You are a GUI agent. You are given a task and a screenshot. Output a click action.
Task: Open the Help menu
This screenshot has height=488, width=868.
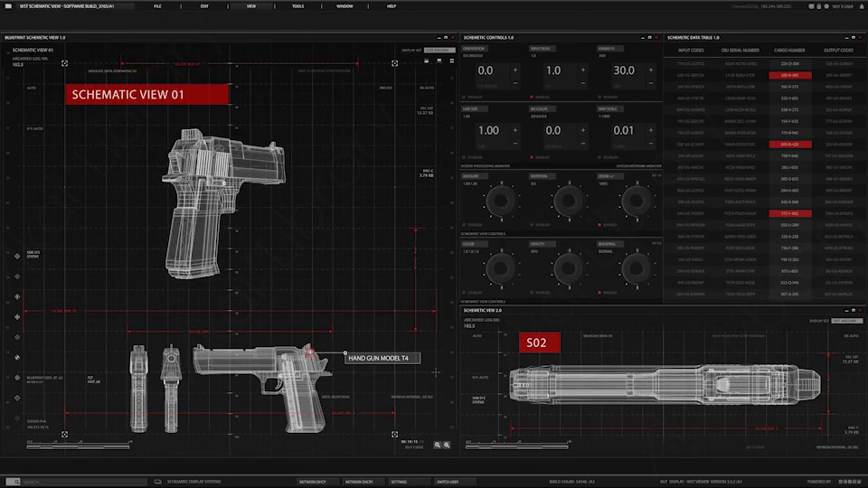click(x=392, y=6)
